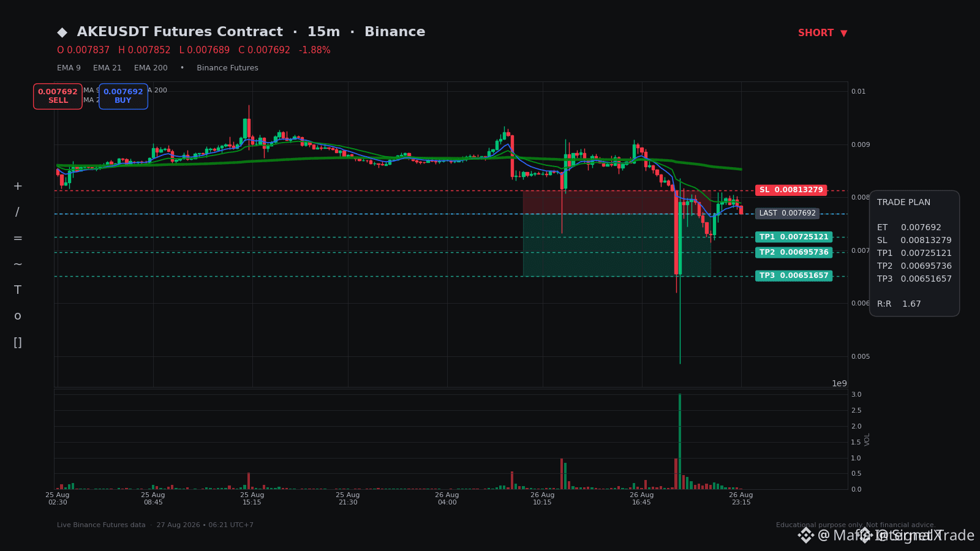Click the green TP2 0.00695736 price tag on the chart
Image resolution: width=980 pixels, height=551 pixels.
[x=794, y=252]
